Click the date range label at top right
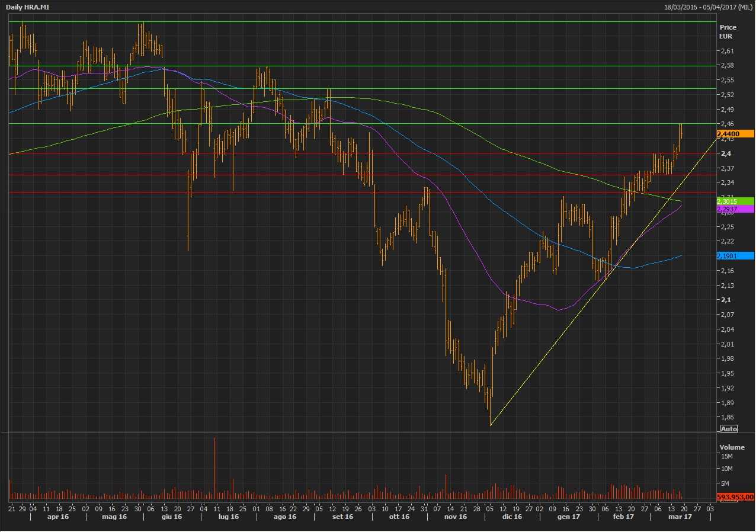Viewport: 756px width, 532px height. [709, 6]
